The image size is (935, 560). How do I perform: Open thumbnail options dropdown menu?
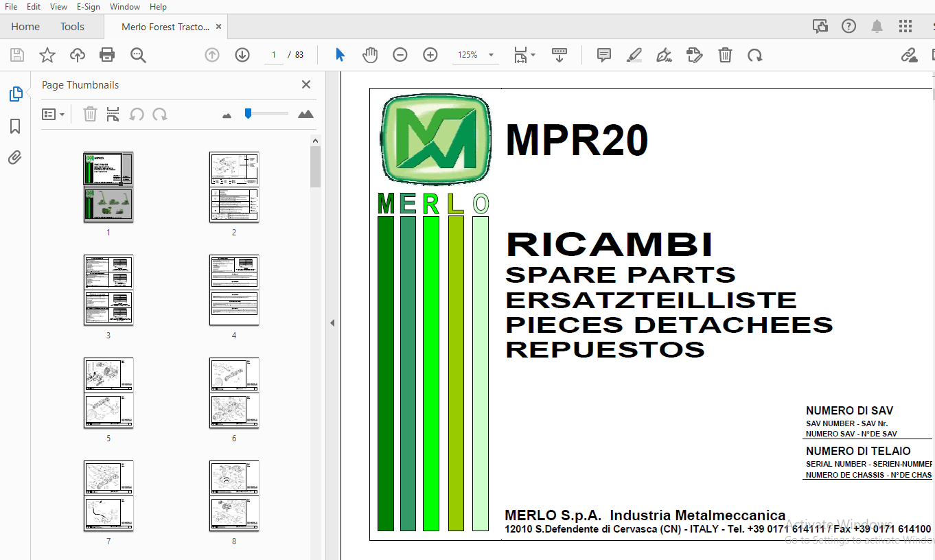tap(53, 115)
